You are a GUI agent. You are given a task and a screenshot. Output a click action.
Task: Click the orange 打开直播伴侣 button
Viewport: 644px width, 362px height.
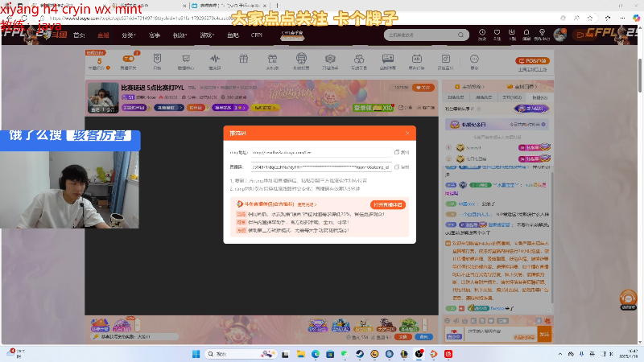click(388, 204)
